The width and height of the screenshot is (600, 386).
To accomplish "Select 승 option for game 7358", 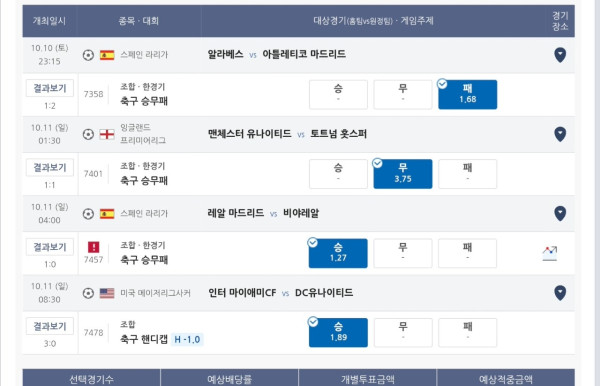I will [x=338, y=94].
